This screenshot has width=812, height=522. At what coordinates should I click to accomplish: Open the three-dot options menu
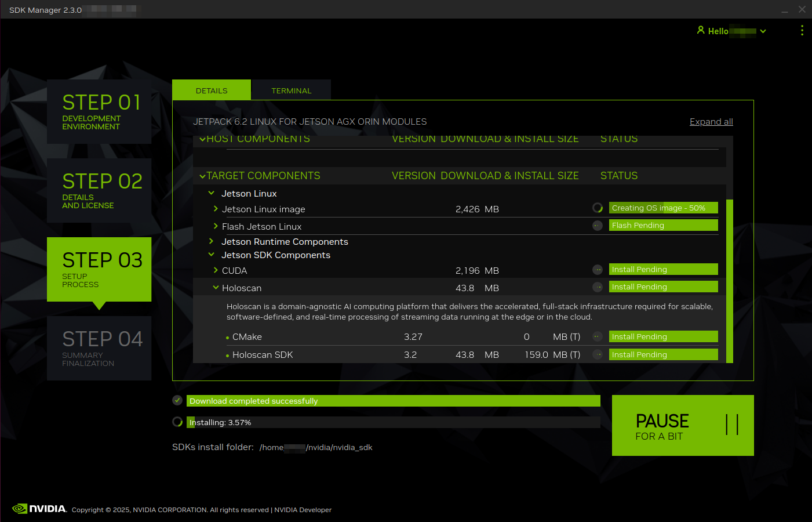click(x=802, y=31)
